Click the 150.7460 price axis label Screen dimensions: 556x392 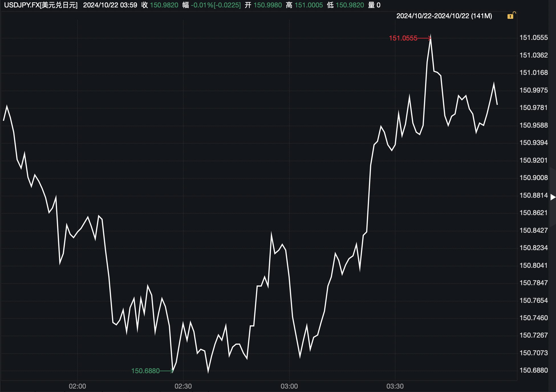pyautogui.click(x=533, y=318)
